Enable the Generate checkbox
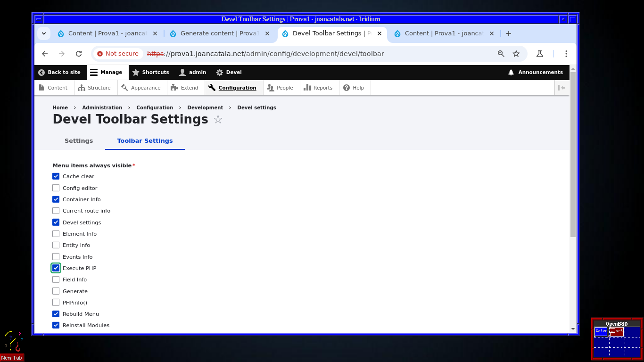This screenshot has width=644, height=362. point(56,291)
